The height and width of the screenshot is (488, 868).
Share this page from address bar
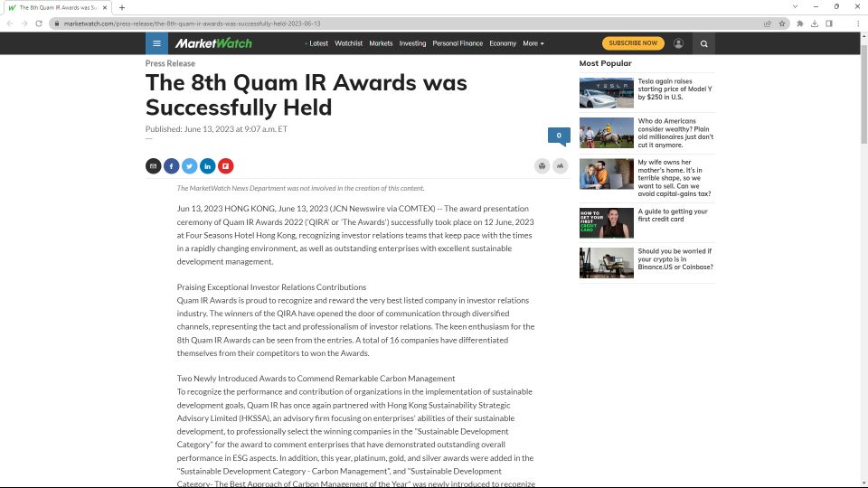click(768, 23)
